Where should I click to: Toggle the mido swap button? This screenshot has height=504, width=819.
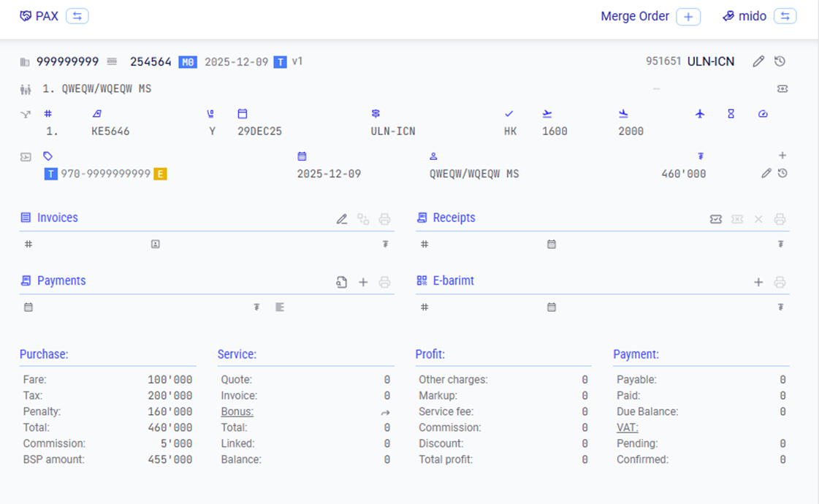coord(785,16)
